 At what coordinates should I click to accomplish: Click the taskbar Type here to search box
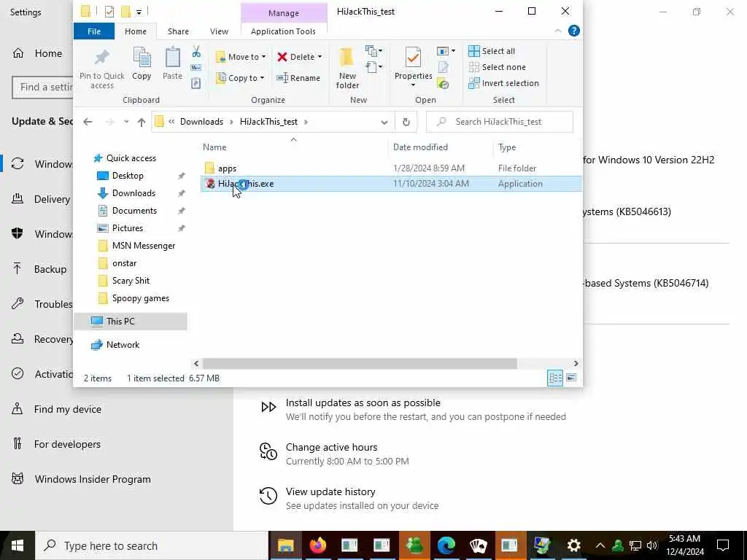[x=152, y=545]
